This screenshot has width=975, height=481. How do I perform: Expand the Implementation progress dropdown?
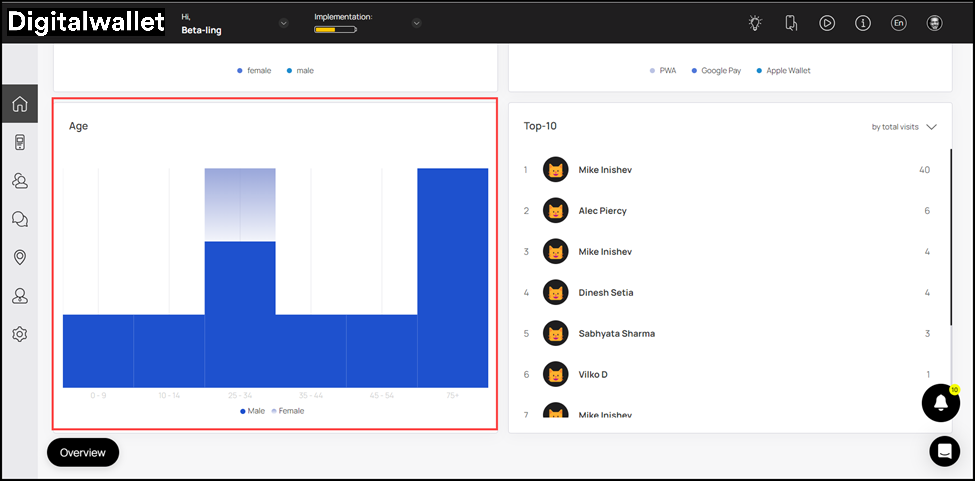[416, 23]
